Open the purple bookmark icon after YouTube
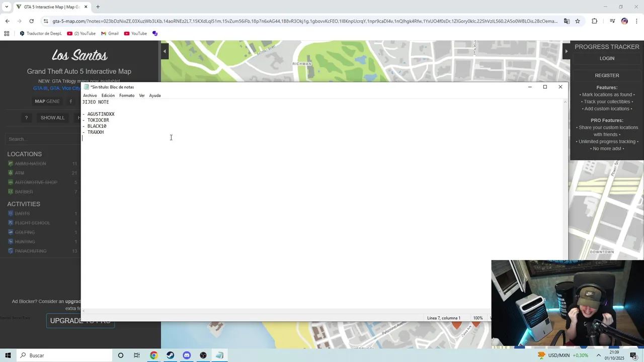This screenshot has width=644, height=362. [x=155, y=34]
